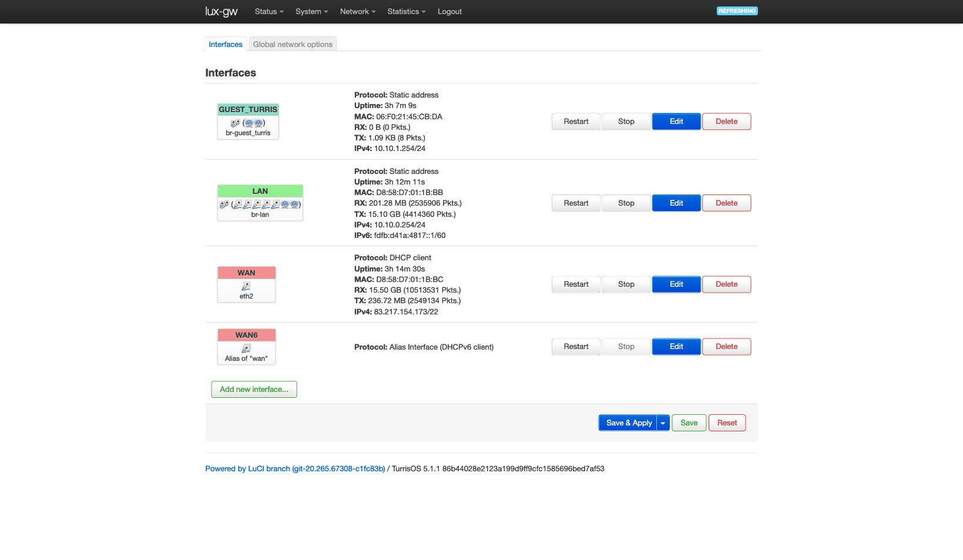This screenshot has width=963, height=560.
Task: Delete the GUEST_TURRIS interface
Action: pyautogui.click(x=727, y=122)
